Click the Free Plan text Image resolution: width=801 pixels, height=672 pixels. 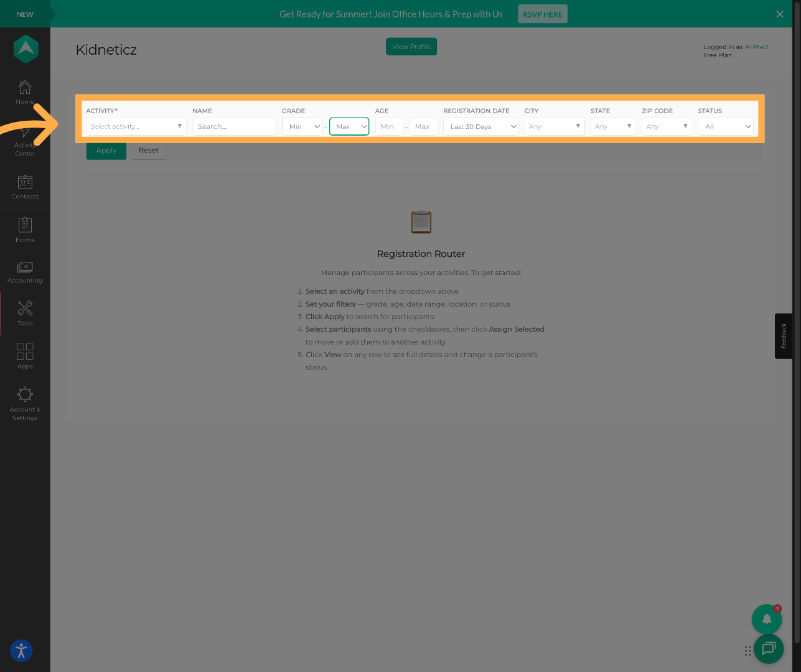point(718,55)
